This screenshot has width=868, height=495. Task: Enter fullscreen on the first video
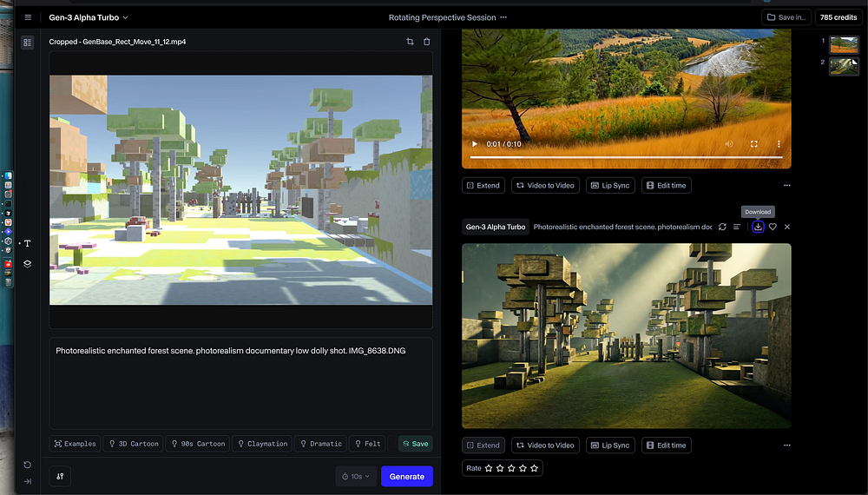[754, 144]
